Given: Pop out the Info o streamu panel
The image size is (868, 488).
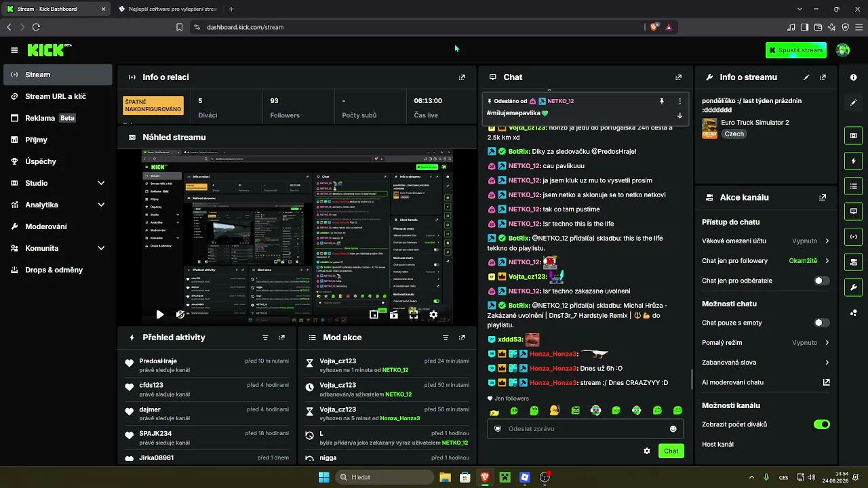Looking at the screenshot, I should click(823, 77).
